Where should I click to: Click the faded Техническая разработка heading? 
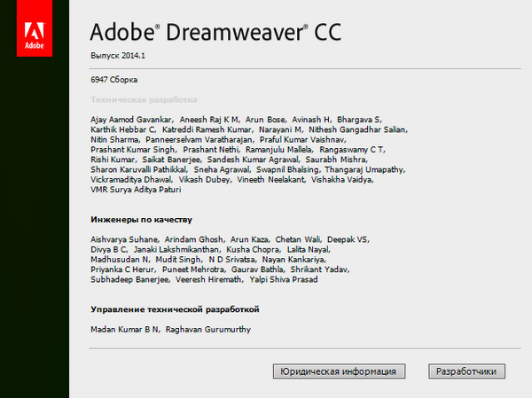(x=144, y=100)
